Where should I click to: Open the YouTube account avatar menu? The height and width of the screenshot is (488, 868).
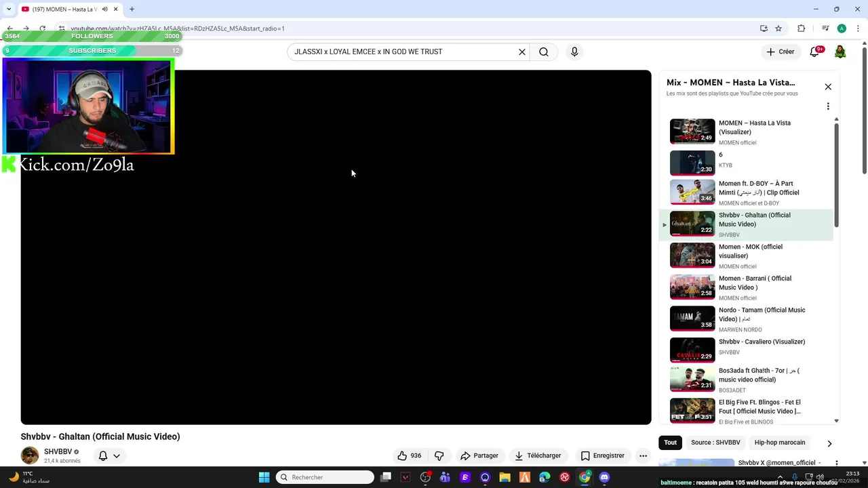[840, 52]
